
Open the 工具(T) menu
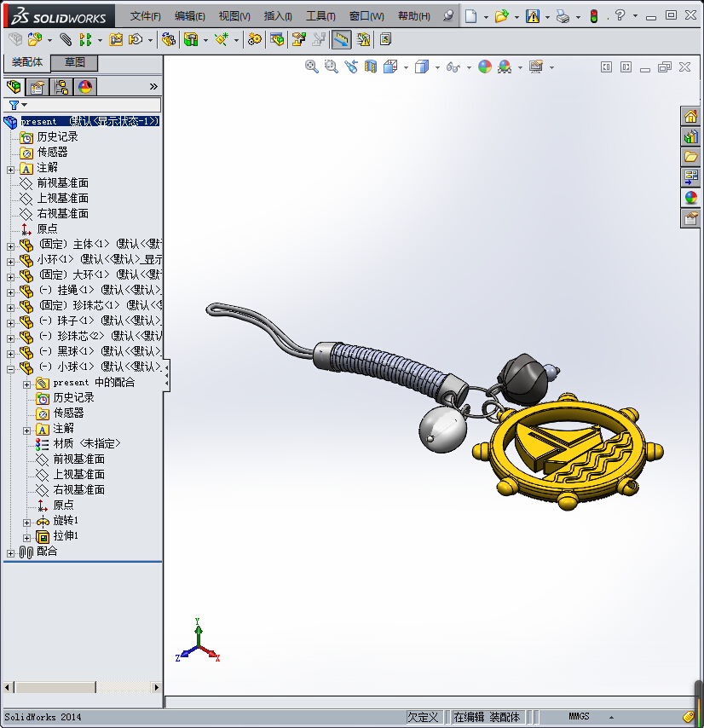pyautogui.click(x=320, y=16)
